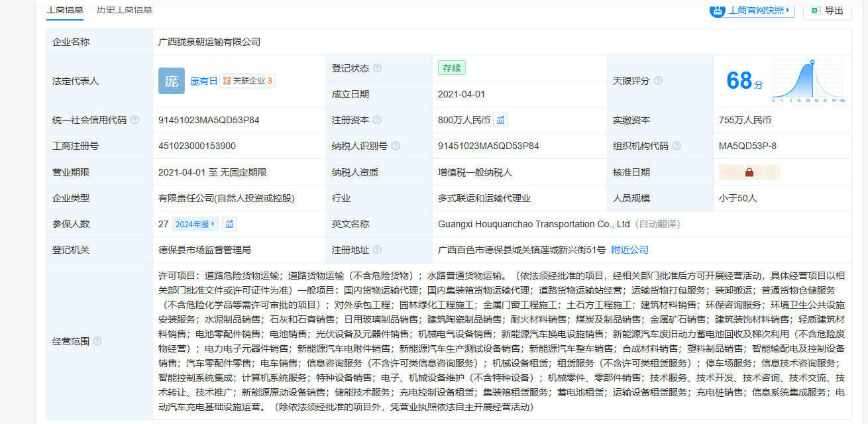Click help icon next to 注册地址
Image resolution: width=868 pixels, height=424 pixels.
(x=377, y=250)
